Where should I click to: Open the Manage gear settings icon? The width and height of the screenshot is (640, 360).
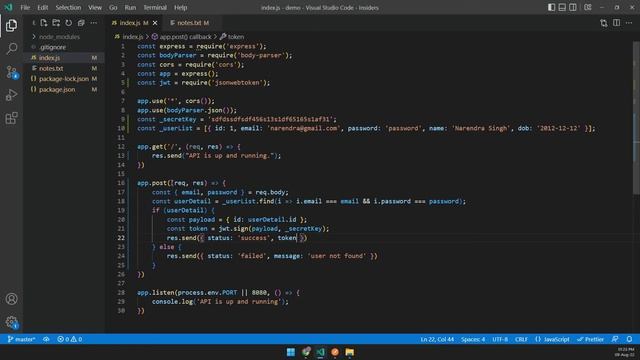tap(11, 322)
